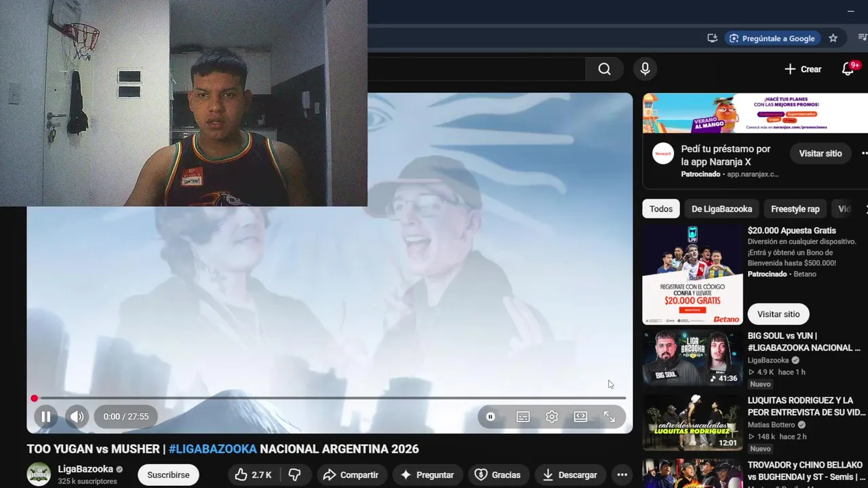Viewport: 868px width, 488px height.
Task: Open the Betano $20.000 Gratis ad thumbnail
Action: pyautogui.click(x=692, y=274)
